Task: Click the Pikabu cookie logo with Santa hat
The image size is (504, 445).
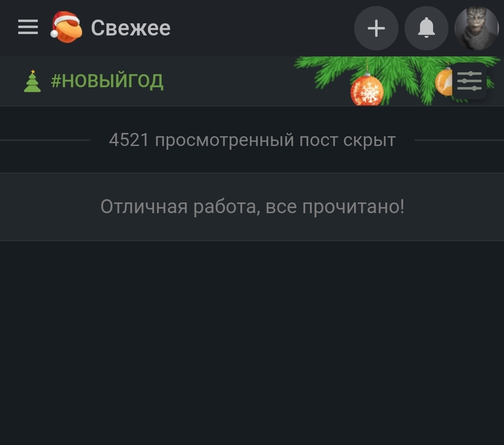Action: [67, 28]
